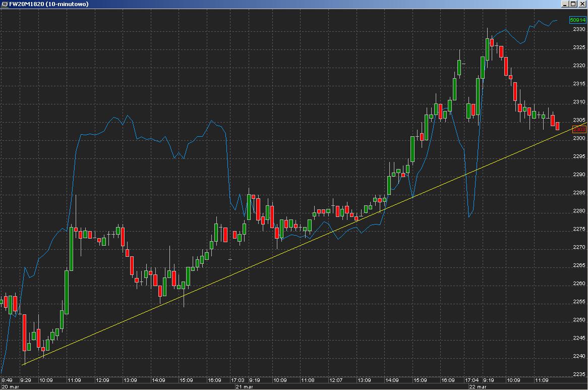588x390 pixels.
Task: Click the 8:49 time axis label
Action: (7, 380)
